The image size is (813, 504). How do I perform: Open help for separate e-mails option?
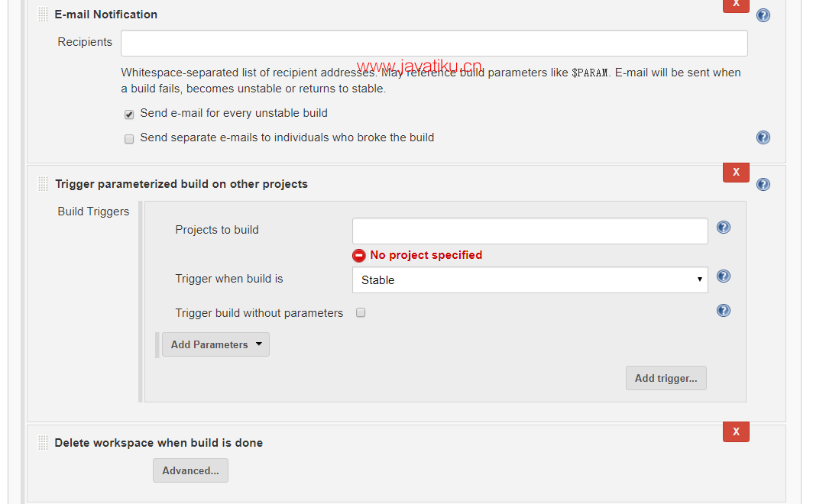click(763, 137)
